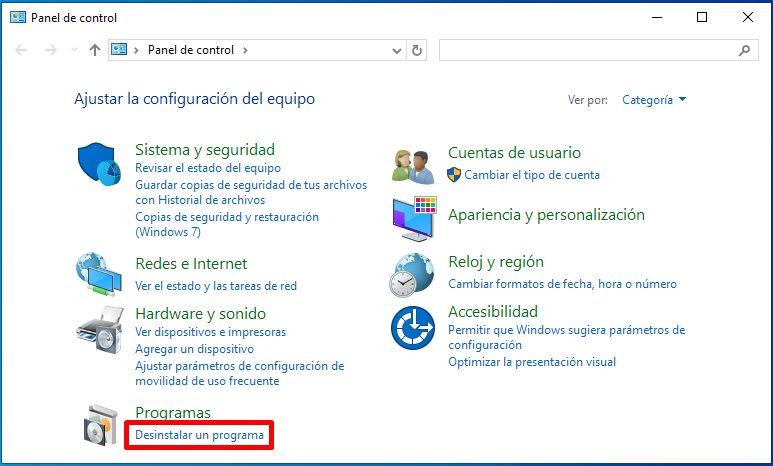
Task: Open Guardar copias de seguridad de tus archivos
Action: 251,192
